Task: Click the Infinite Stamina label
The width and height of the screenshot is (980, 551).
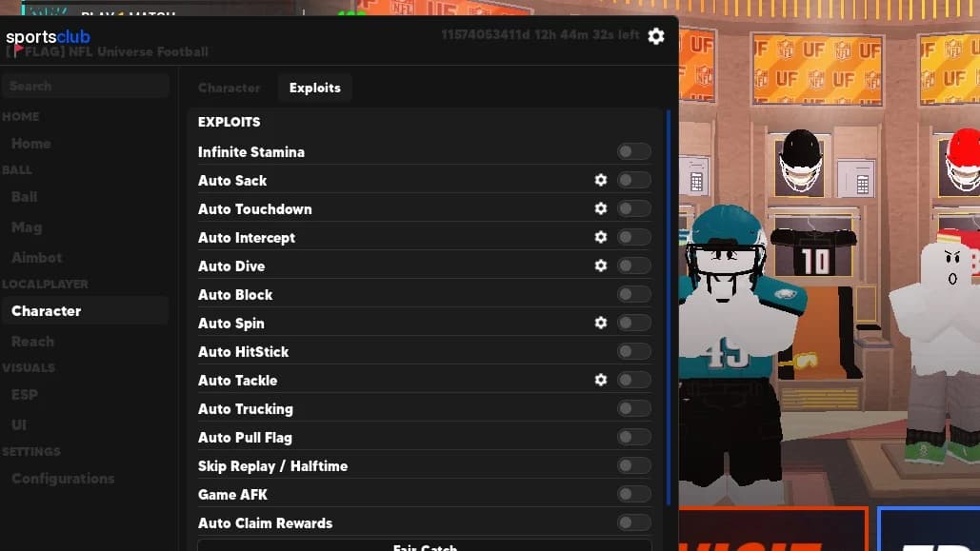Action: point(251,152)
